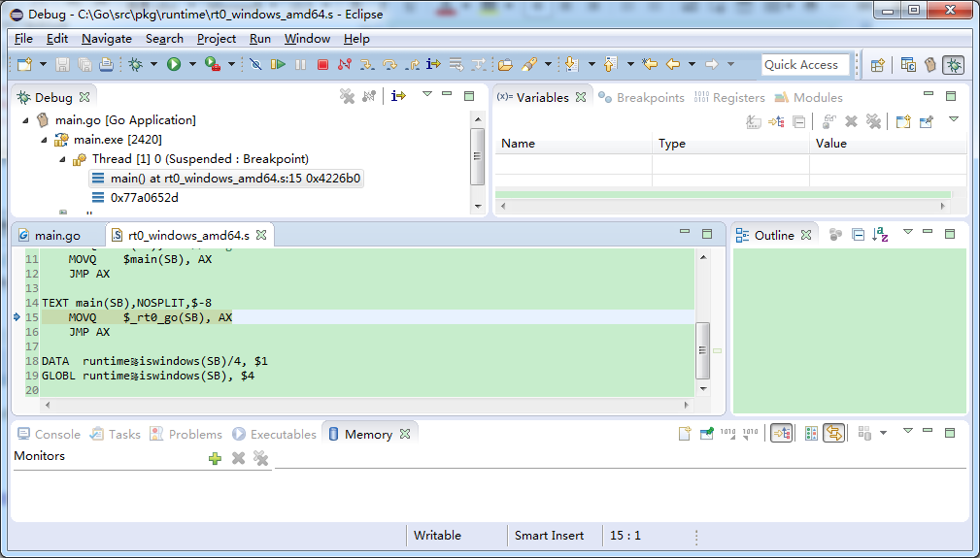Terminate debugging with red stop icon
This screenshot has width=980, height=558.
[322, 64]
